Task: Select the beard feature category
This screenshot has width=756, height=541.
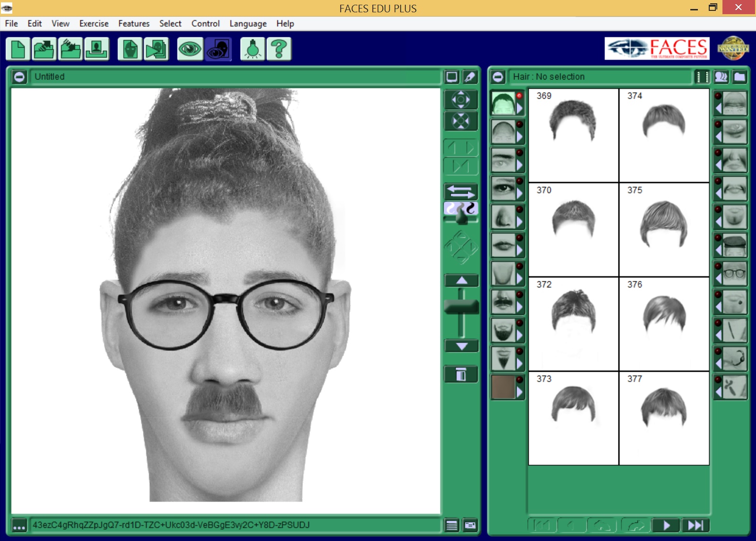Action: pos(503,330)
